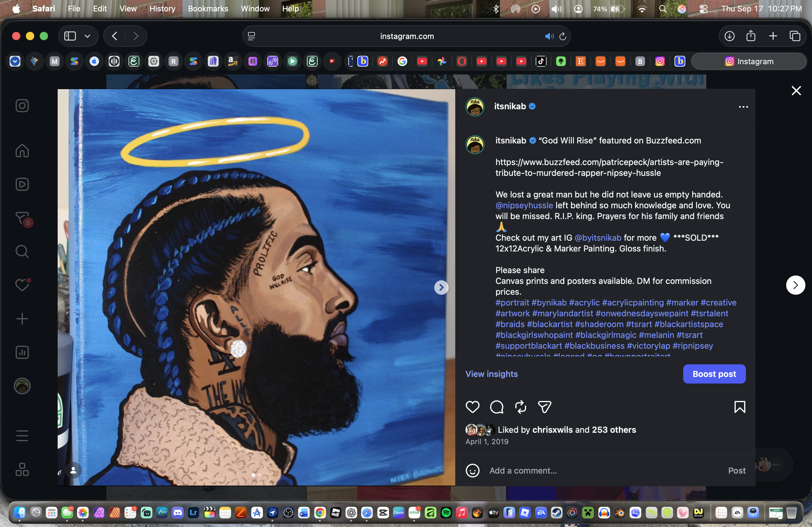Viewport: 812px width, 527px height.
Task: Show Safari tab overview icon
Action: tap(795, 36)
